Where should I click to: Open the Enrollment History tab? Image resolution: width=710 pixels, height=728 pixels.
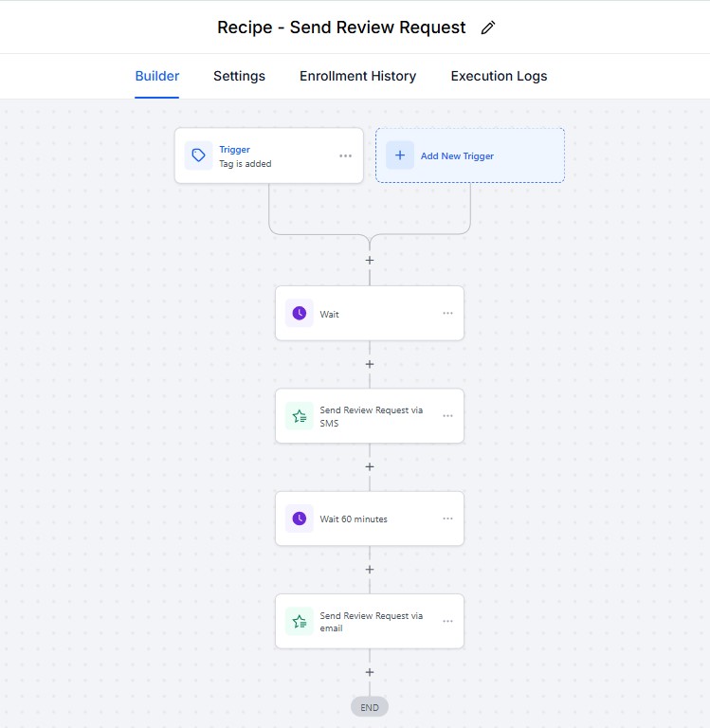357,76
